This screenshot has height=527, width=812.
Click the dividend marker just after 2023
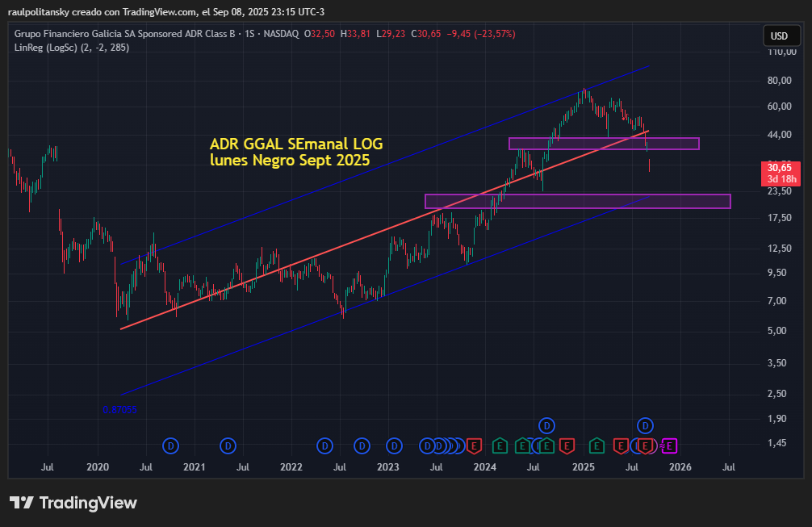[394, 445]
